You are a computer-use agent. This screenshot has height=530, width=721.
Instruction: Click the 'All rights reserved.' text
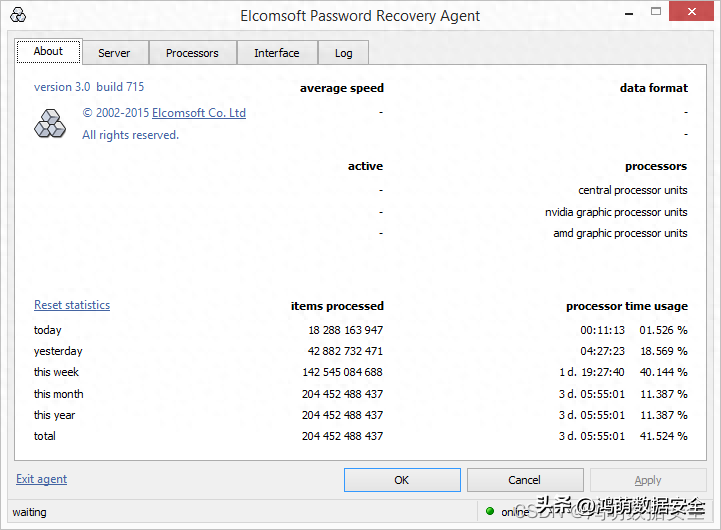point(131,135)
